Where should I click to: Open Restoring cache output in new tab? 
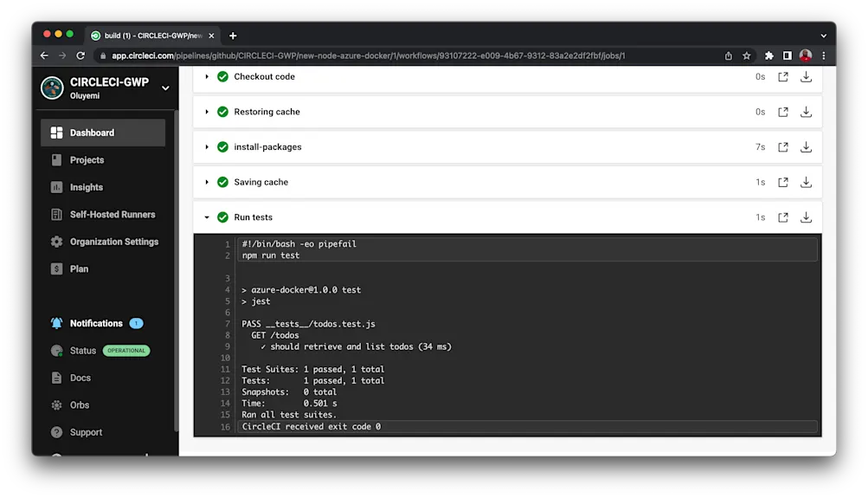click(x=782, y=112)
